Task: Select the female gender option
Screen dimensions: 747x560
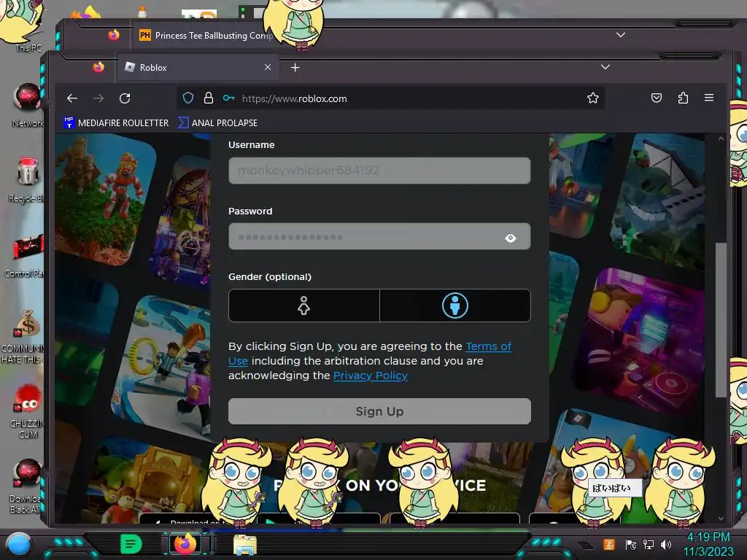Action: pyautogui.click(x=304, y=306)
